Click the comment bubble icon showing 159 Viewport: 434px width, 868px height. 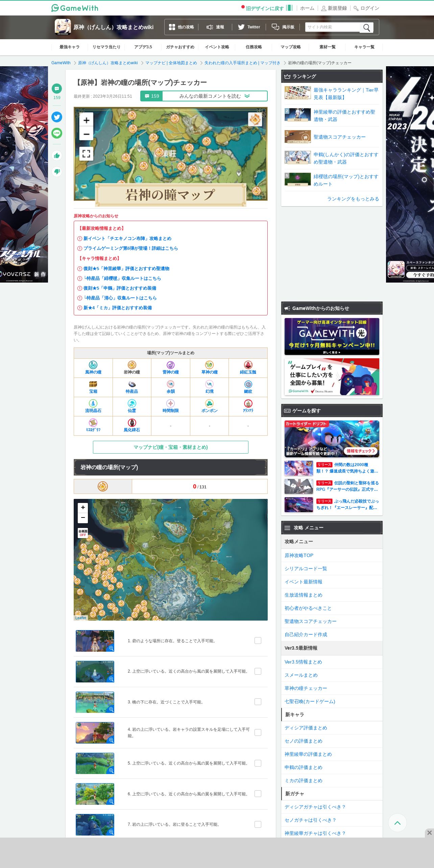(57, 89)
